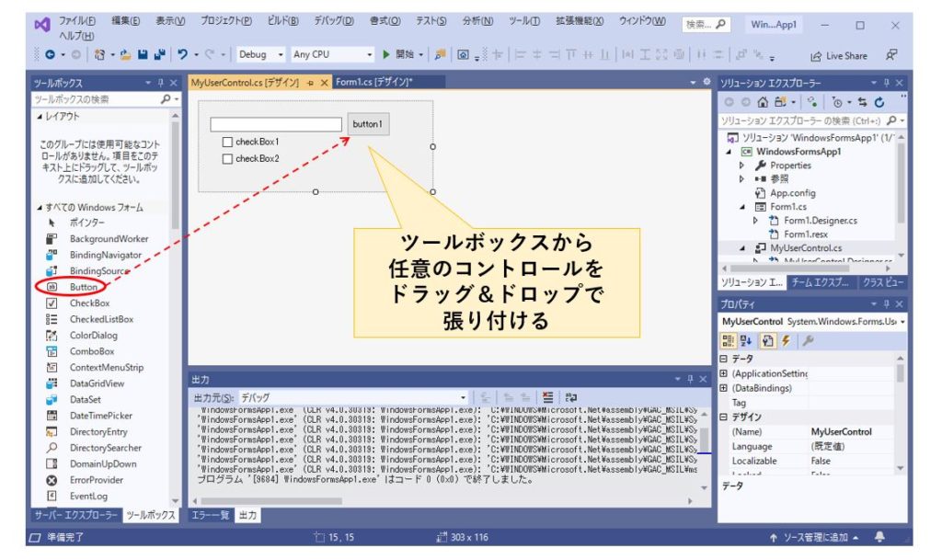
Task: Click the output panel horizontal scrollbar
Action: pyautogui.click(x=271, y=500)
